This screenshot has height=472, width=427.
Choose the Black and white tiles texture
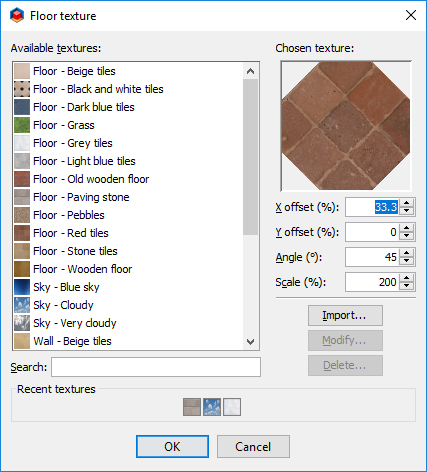click(129, 89)
